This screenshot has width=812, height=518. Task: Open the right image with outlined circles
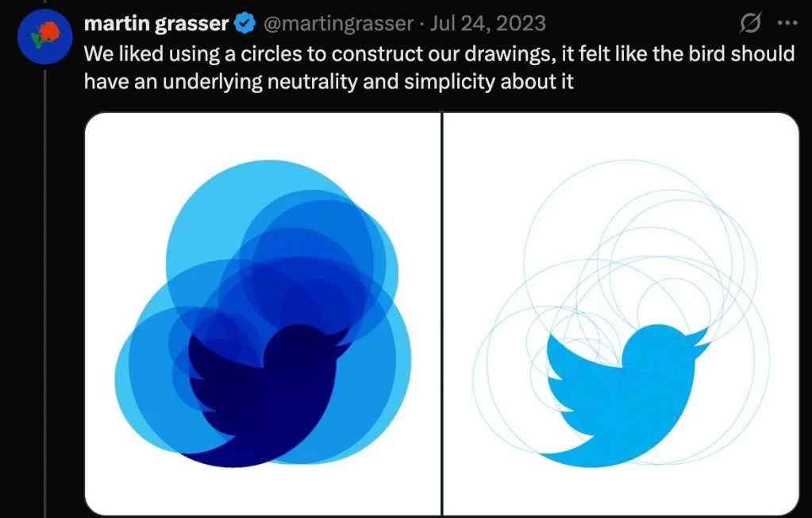pos(621,314)
